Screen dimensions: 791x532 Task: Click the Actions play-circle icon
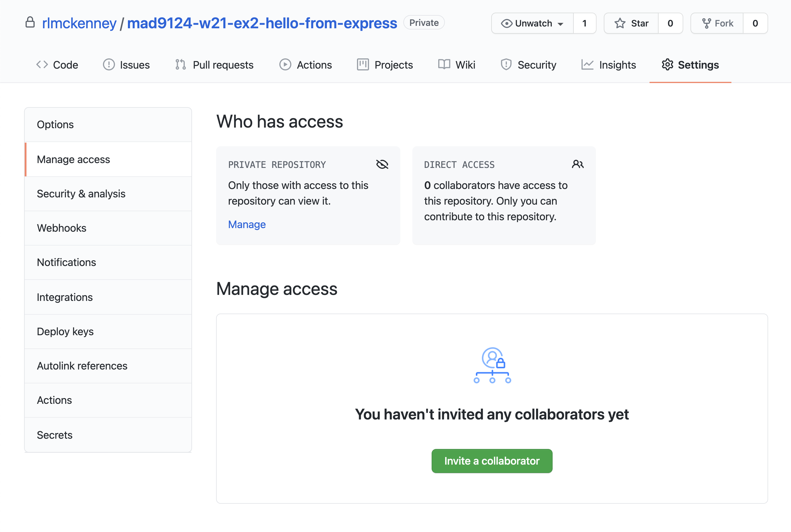pyautogui.click(x=285, y=64)
